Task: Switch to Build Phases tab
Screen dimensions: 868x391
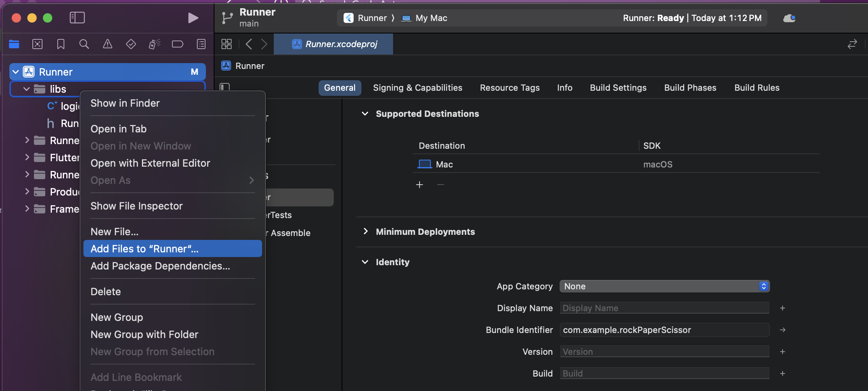Action: pyautogui.click(x=690, y=88)
